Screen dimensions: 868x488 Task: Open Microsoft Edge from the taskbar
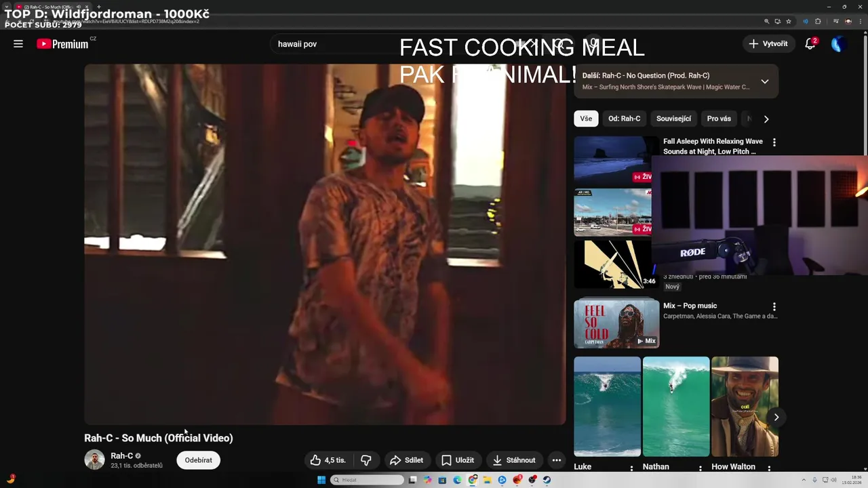(x=457, y=480)
